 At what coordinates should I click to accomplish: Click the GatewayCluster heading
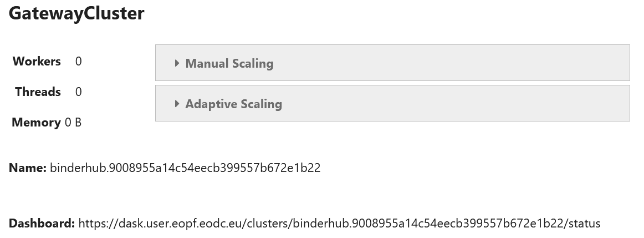coord(76,13)
